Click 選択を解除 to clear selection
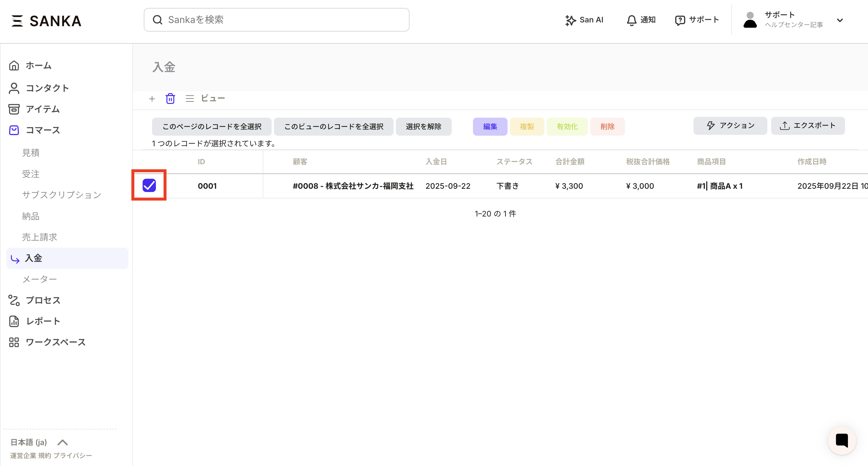Screen dimensions: 868x466 pos(423,127)
